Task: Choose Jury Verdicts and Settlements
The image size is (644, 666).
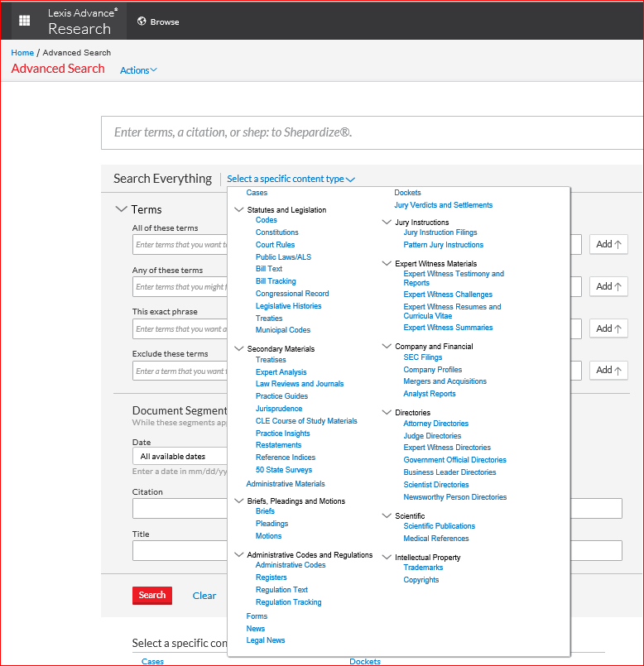Action: coord(444,204)
